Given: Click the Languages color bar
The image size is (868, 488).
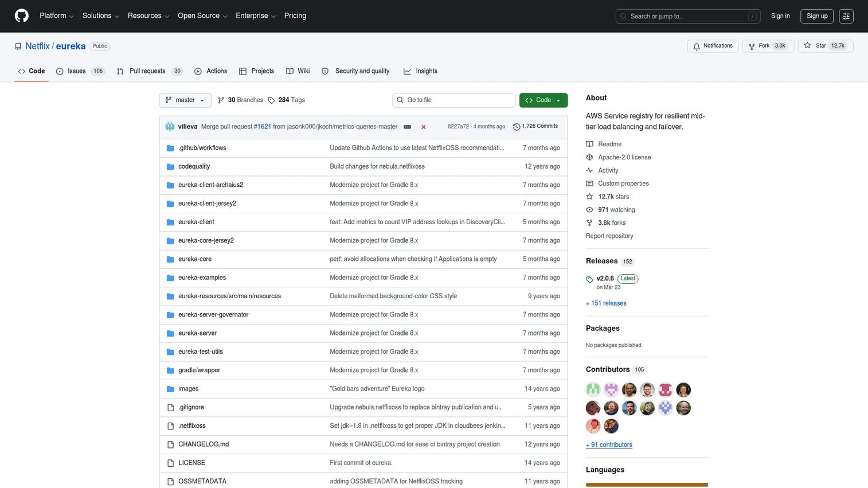Looking at the screenshot, I should tap(647, 485).
